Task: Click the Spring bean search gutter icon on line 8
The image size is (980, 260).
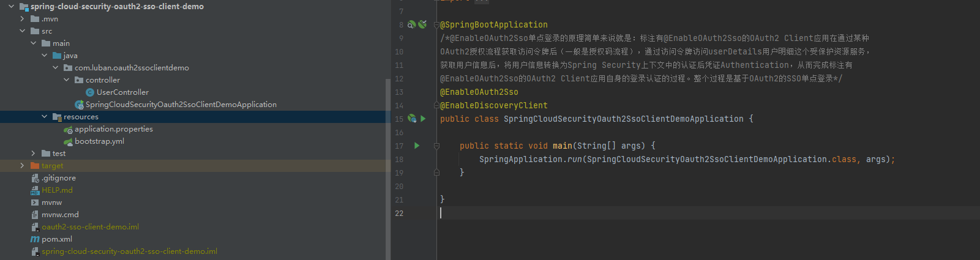Action: 412,24
